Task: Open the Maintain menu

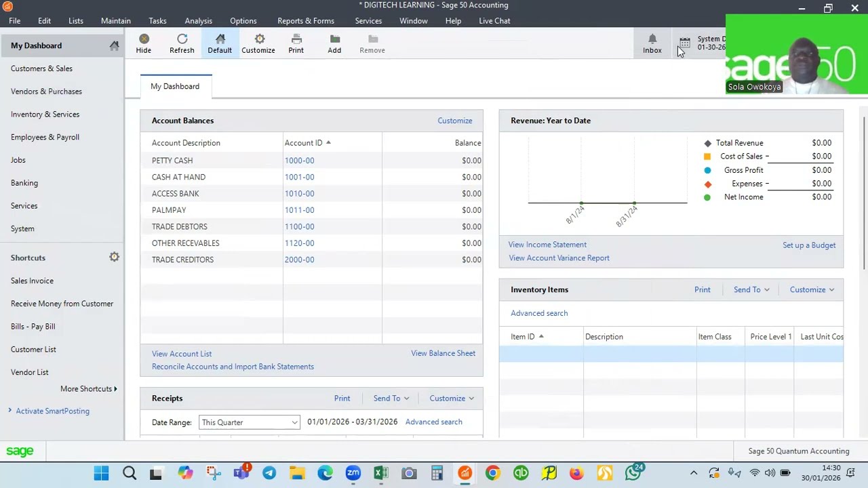Action: coord(116,21)
